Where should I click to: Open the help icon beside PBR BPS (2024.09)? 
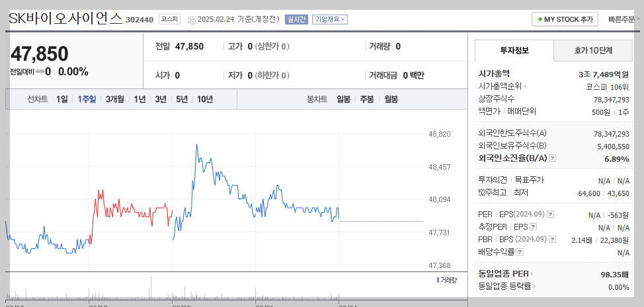coord(552,239)
